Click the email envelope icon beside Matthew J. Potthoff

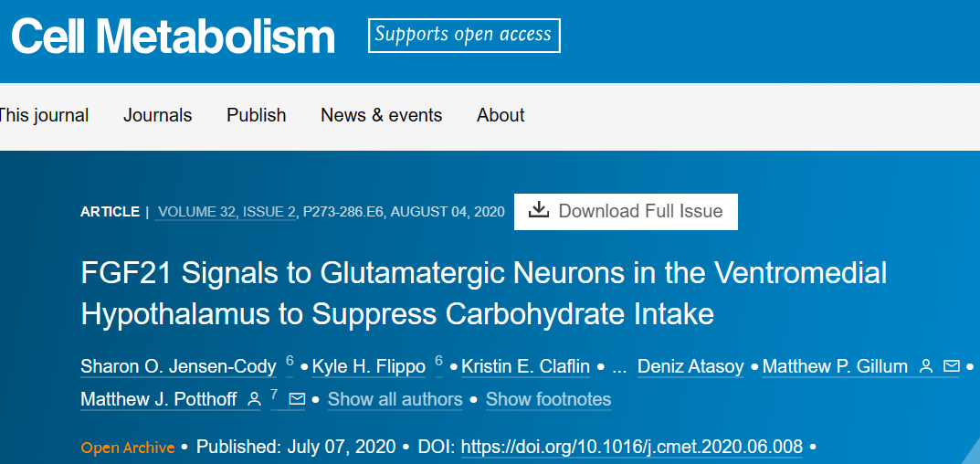(298, 399)
